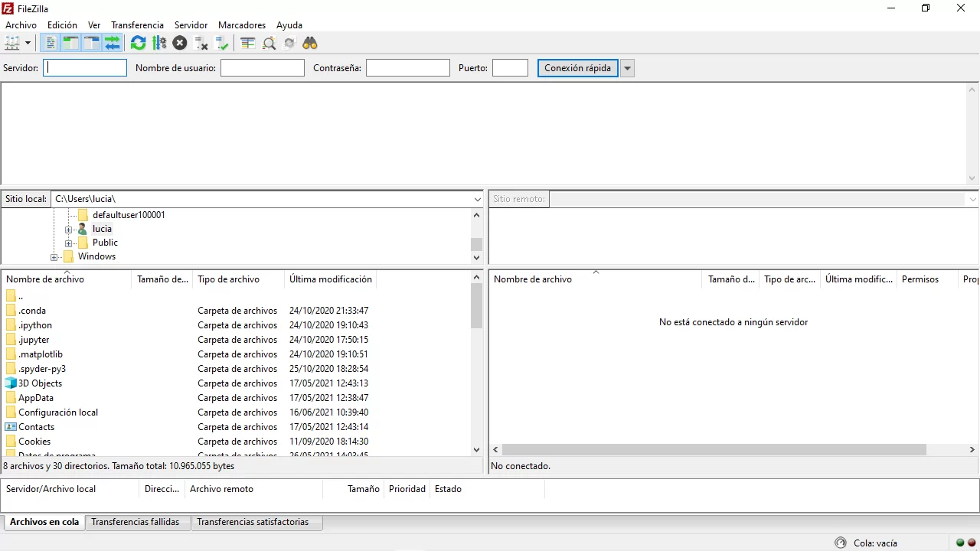The image size is (980, 551).
Task: Toggle the transfer queue display
Action: coord(113,43)
